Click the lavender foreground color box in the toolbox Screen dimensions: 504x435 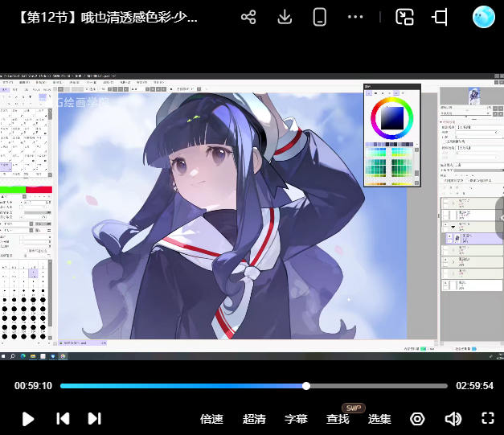point(43,97)
